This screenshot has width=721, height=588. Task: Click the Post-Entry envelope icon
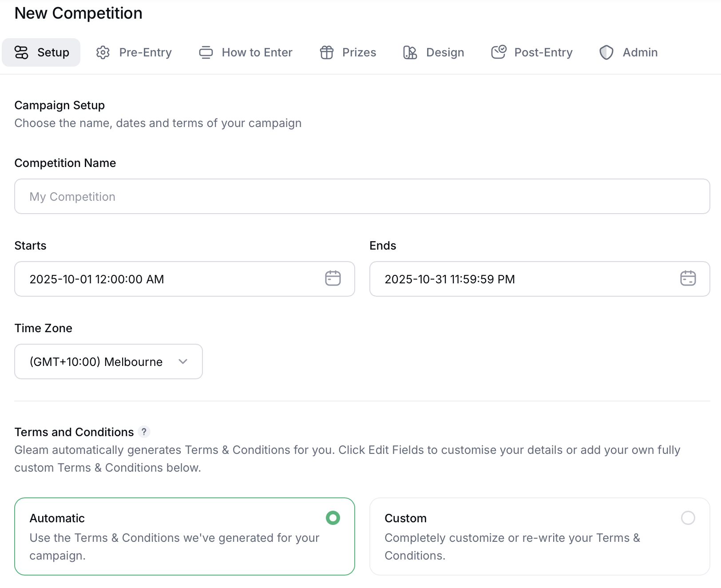(x=498, y=52)
